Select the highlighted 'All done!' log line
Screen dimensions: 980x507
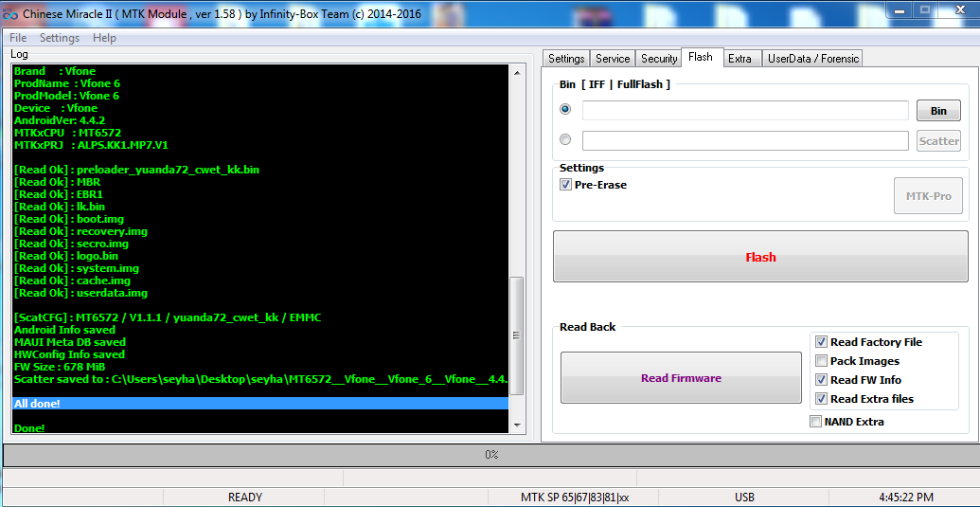click(260, 403)
